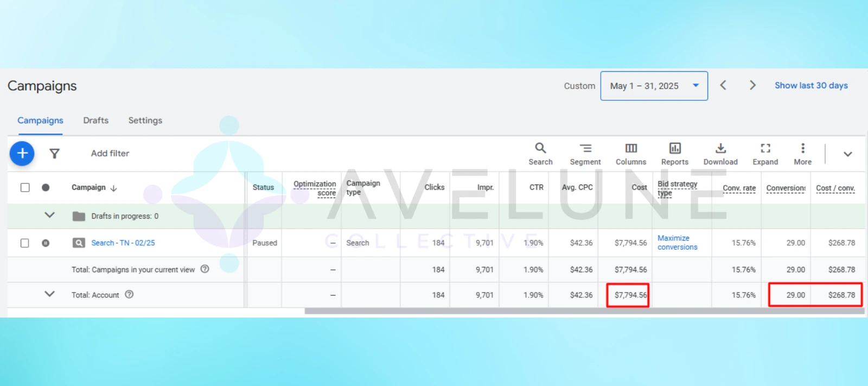Screen dimensions: 868x386
Task: Switch to the Campaigns tab
Action: click(x=40, y=121)
